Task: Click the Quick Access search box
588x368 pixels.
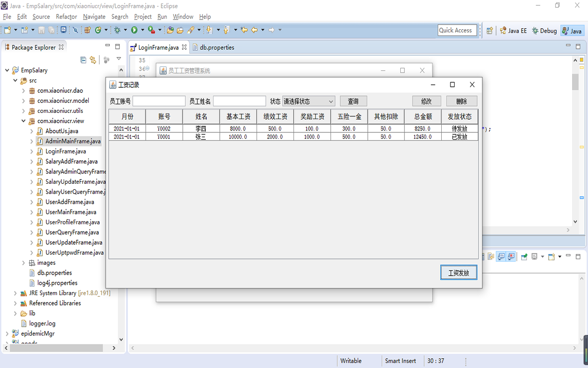Action: [457, 30]
